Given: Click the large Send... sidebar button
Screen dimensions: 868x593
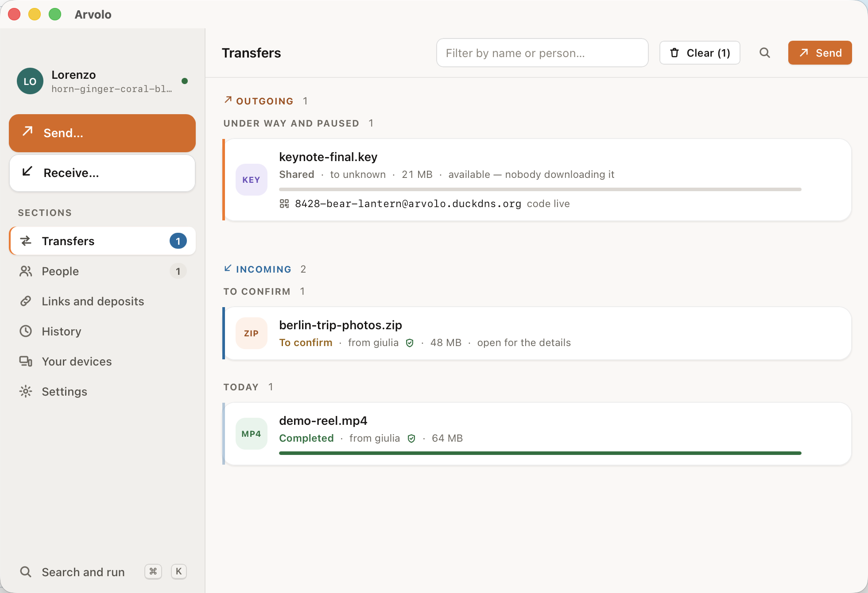Looking at the screenshot, I should tap(102, 133).
